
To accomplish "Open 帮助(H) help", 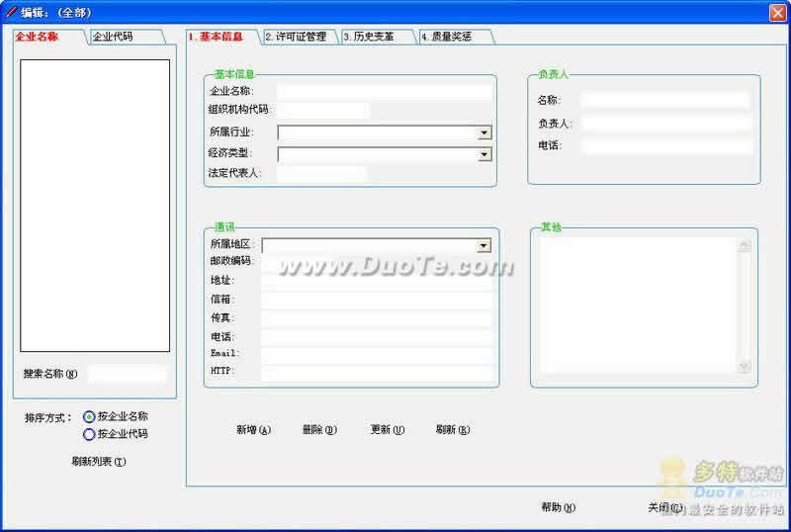I will click(x=558, y=507).
